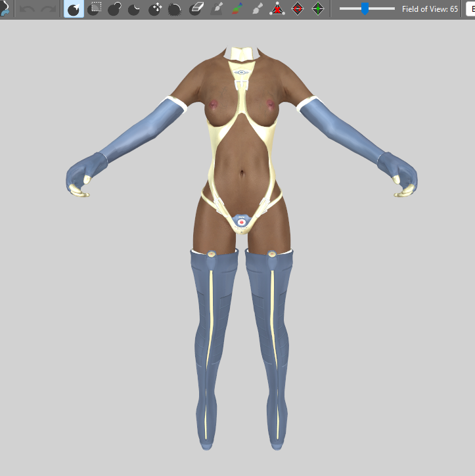Click the Field of View slider handle
Viewport: 475px width, 476px height.
coord(365,9)
